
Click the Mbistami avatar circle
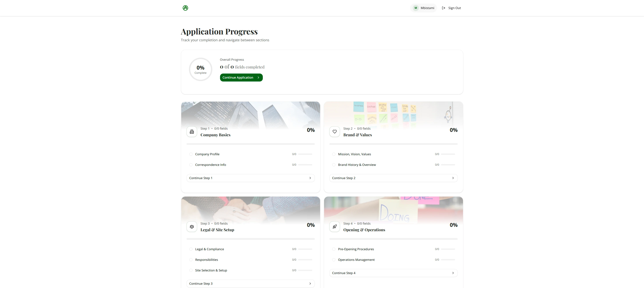coord(416,8)
